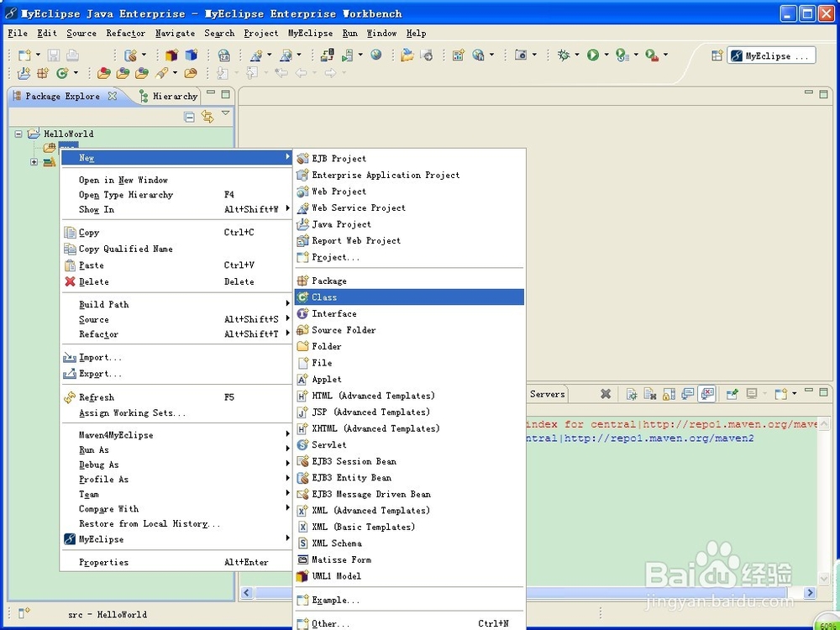Screen dimensions: 840x630
Task: Toggle the Pin Console icon
Action: coord(732,394)
